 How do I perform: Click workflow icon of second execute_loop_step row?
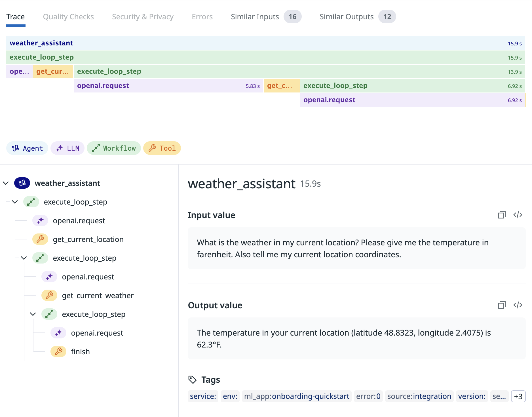point(40,258)
